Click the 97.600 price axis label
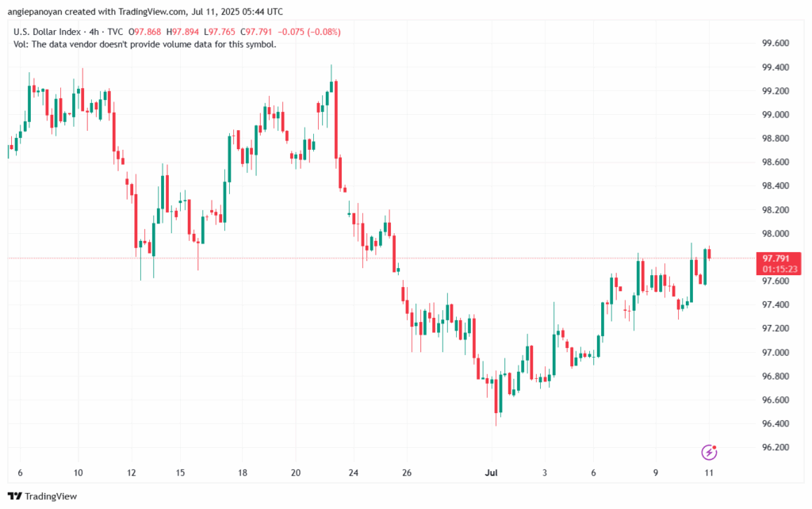This screenshot has height=509, width=812. [x=776, y=281]
